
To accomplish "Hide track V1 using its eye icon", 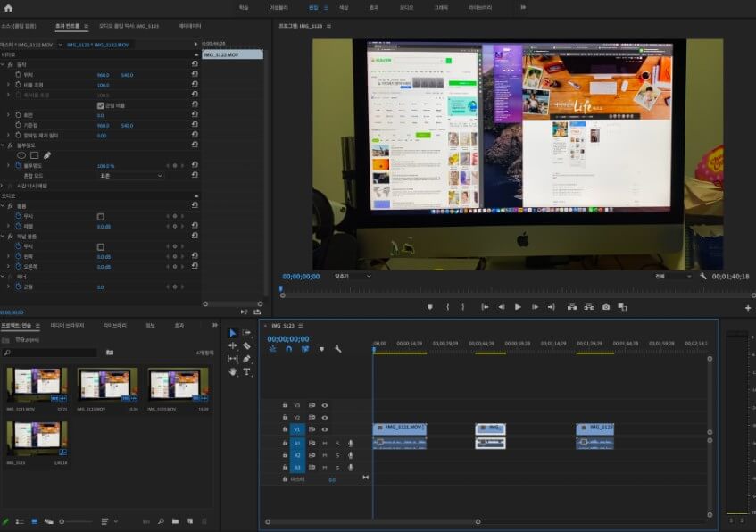I will (325, 429).
